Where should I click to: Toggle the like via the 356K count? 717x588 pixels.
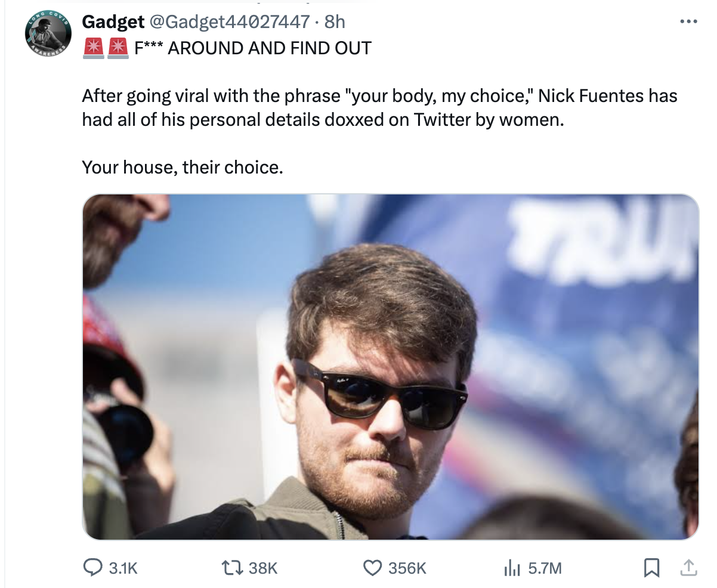[407, 569]
